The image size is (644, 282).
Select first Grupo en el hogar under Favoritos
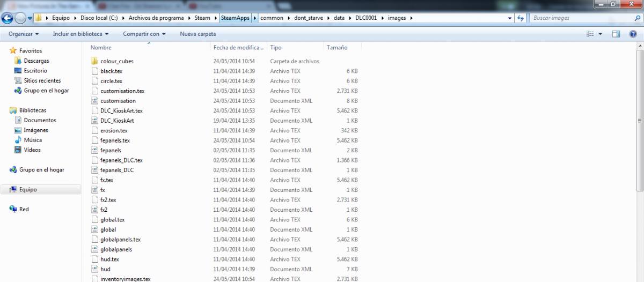(x=46, y=91)
